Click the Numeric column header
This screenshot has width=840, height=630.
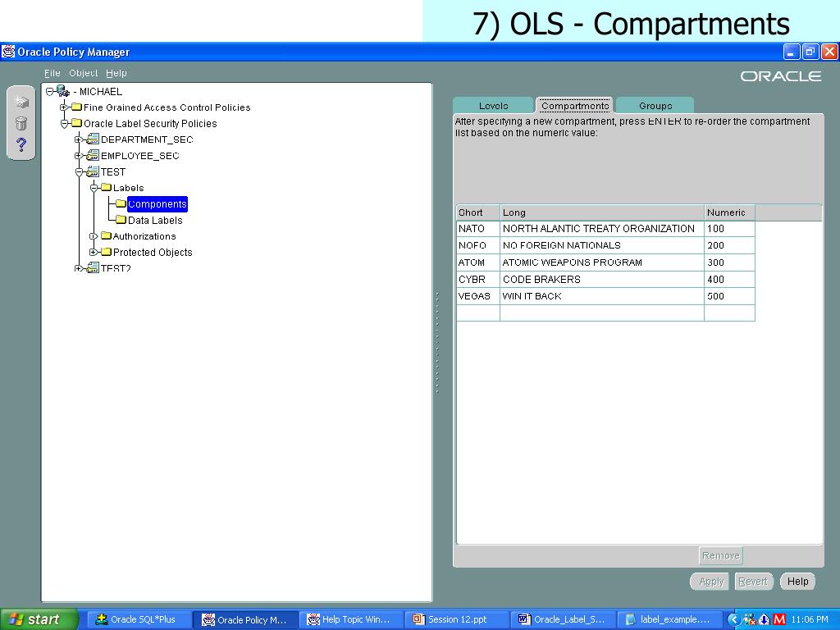coord(729,212)
